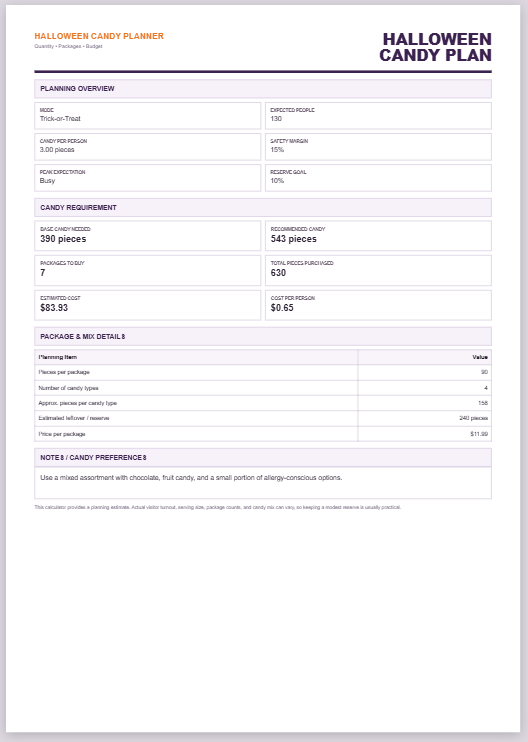Click the Safety Margin 15% field

378,147
